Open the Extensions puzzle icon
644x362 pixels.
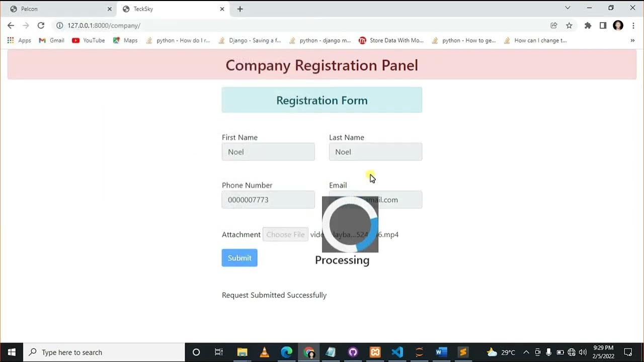click(x=588, y=26)
